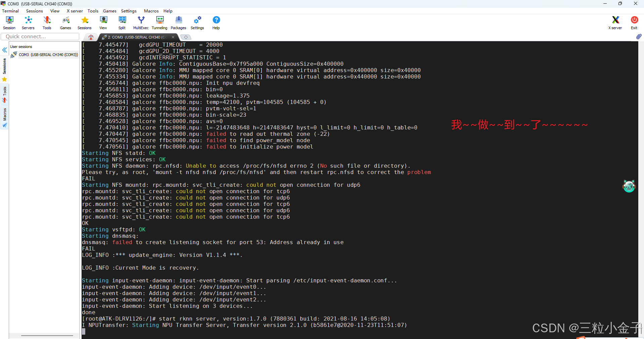This screenshot has height=339, width=644.
Task: Click the Tools sidebar tab's red knife icon
Action: click(x=4, y=100)
